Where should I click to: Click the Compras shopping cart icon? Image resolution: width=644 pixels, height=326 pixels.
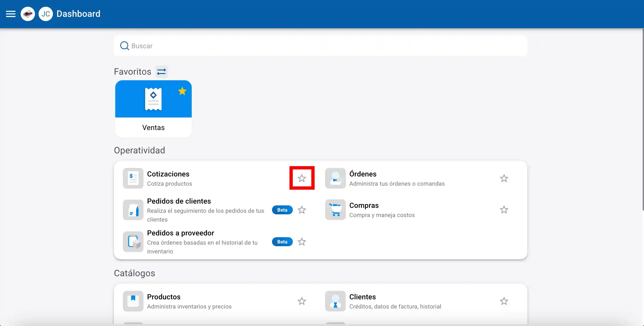tap(335, 210)
